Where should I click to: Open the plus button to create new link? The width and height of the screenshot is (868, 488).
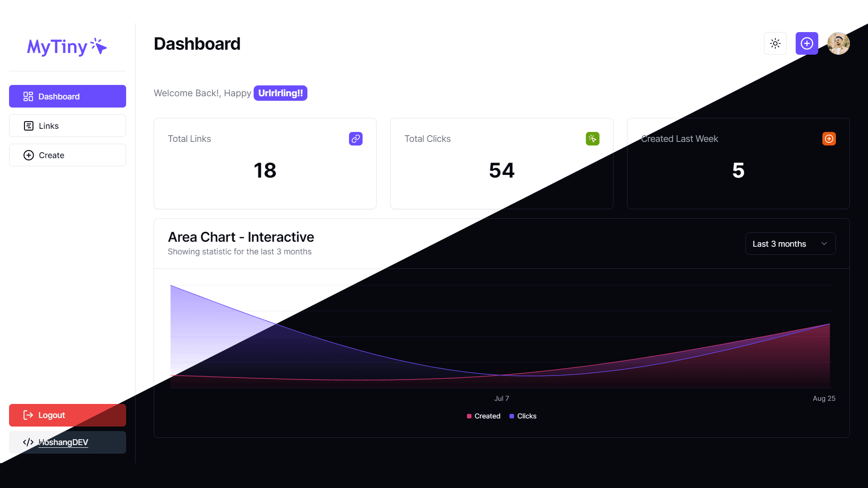(x=807, y=43)
